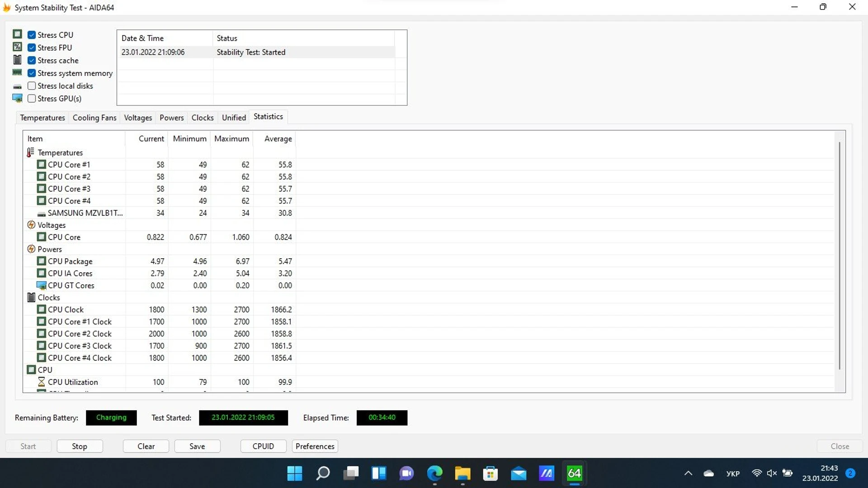Select the CPU IA Cores row
This screenshot has width=868, height=488.
[x=160, y=273]
